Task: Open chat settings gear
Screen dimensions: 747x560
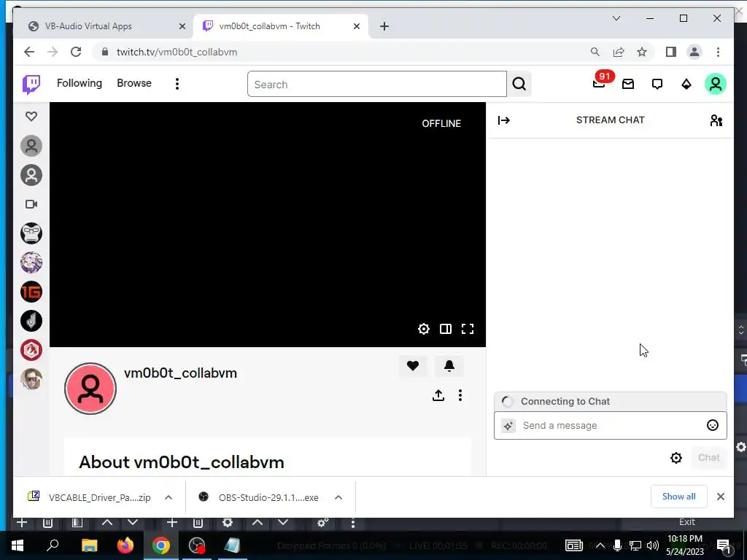Action: (x=676, y=458)
